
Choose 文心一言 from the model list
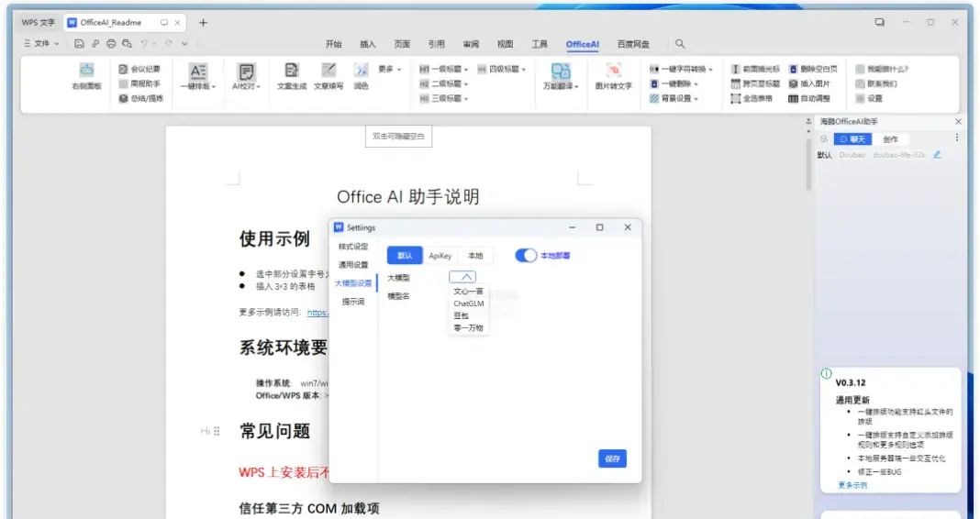coord(468,291)
